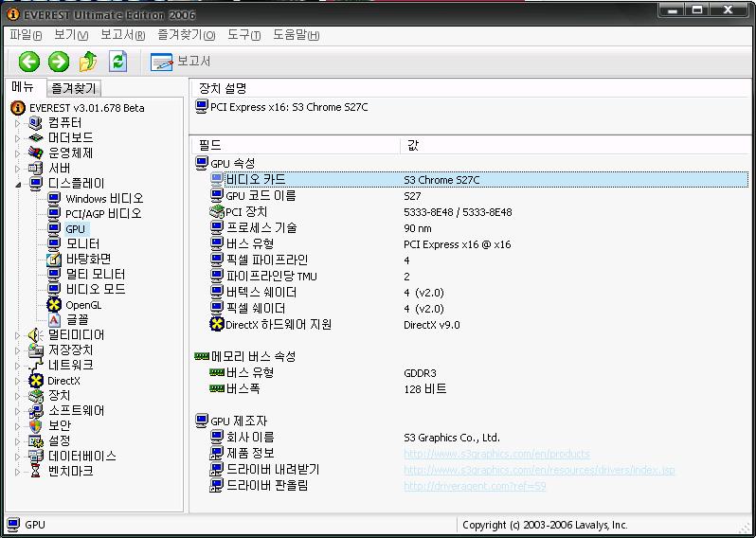Image resolution: width=756 pixels, height=538 pixels.
Task: Expand the 머더보드 tree node
Action: [x=17, y=138]
